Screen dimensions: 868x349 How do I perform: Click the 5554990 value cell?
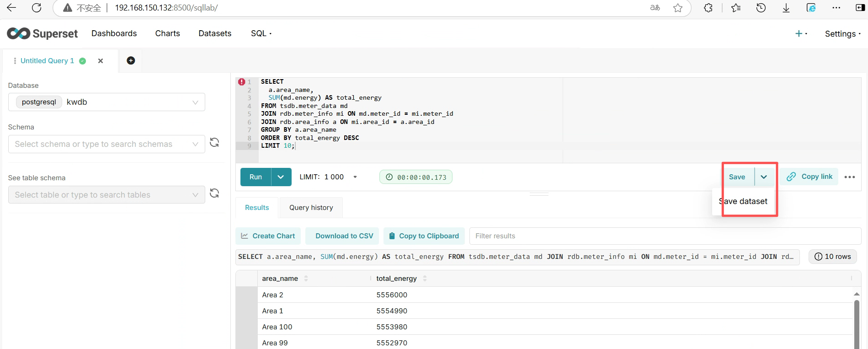pyautogui.click(x=392, y=311)
